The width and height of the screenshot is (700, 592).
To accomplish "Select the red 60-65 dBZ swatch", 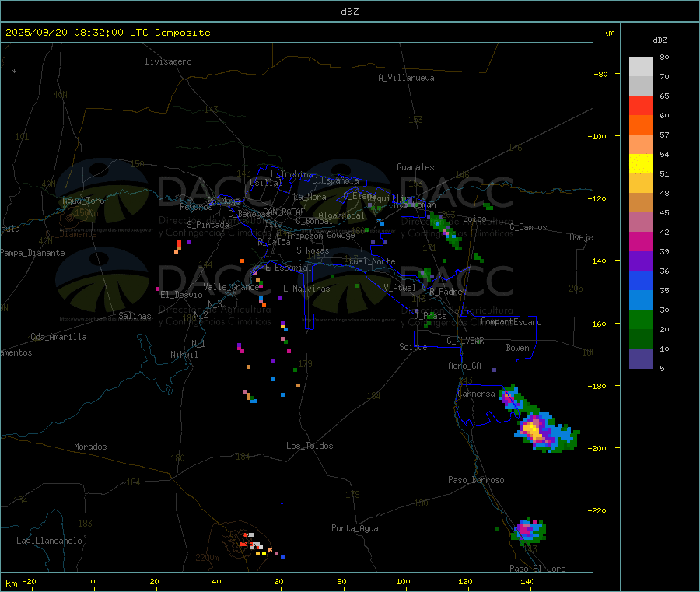I will [x=641, y=106].
